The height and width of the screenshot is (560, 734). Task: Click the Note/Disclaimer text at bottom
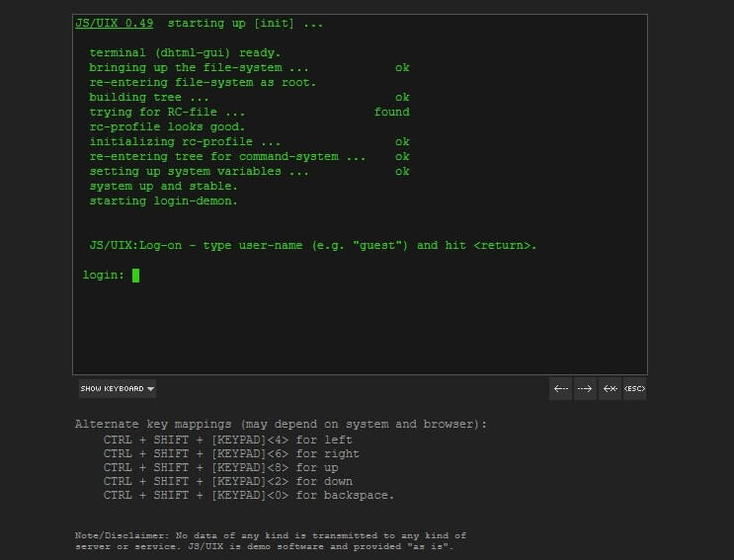[x=270, y=540]
